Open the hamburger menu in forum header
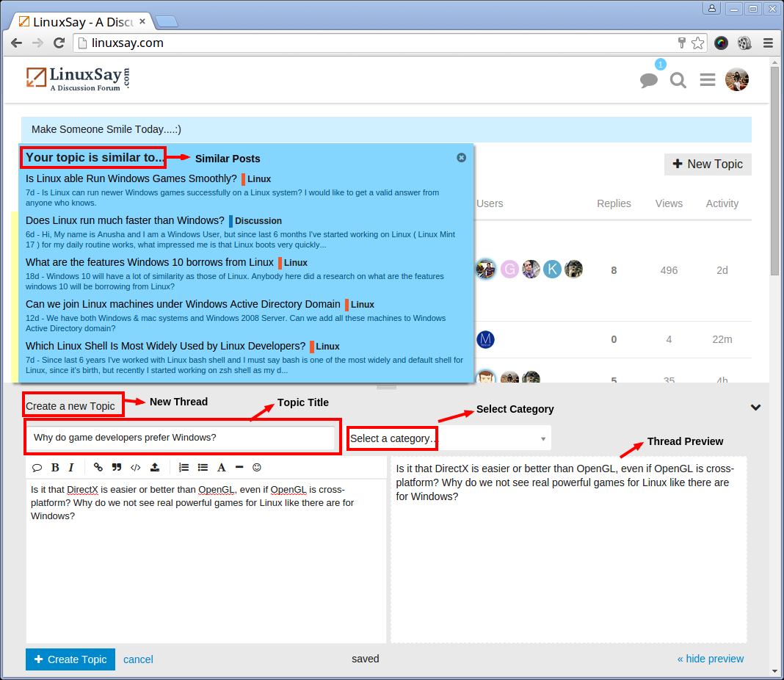Viewport: 784px width, 680px height. click(x=708, y=80)
